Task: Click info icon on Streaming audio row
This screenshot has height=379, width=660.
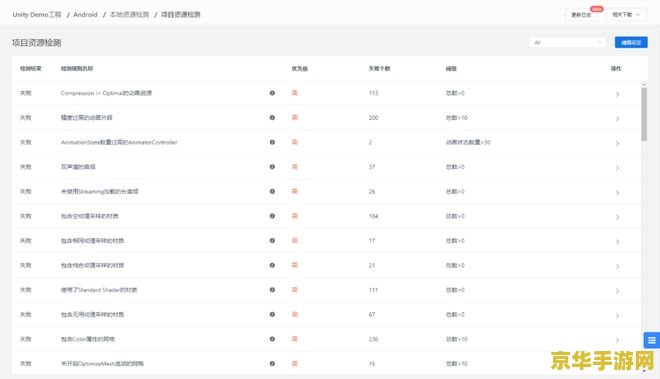Action: [272, 191]
